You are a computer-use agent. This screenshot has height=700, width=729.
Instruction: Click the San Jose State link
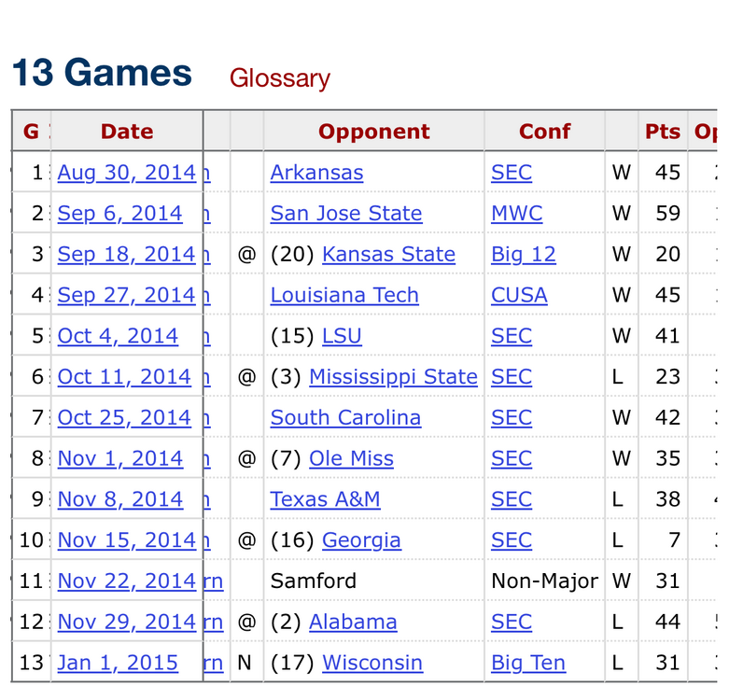pos(345,214)
